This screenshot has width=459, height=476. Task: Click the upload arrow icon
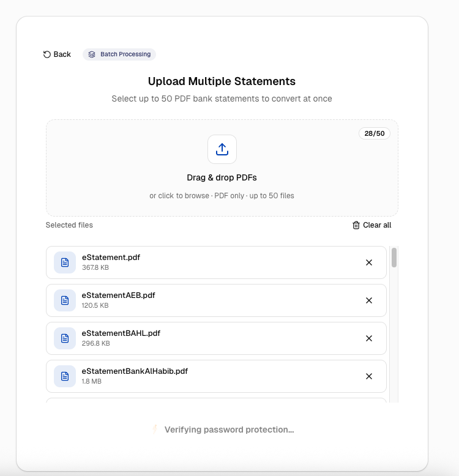[x=222, y=149]
